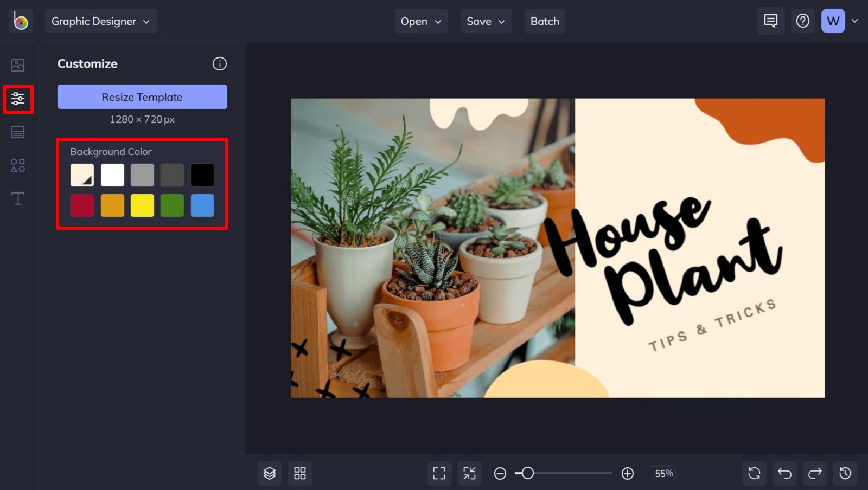The height and width of the screenshot is (490, 868).
Task: Open the Graphics shapes panel
Action: (x=18, y=165)
